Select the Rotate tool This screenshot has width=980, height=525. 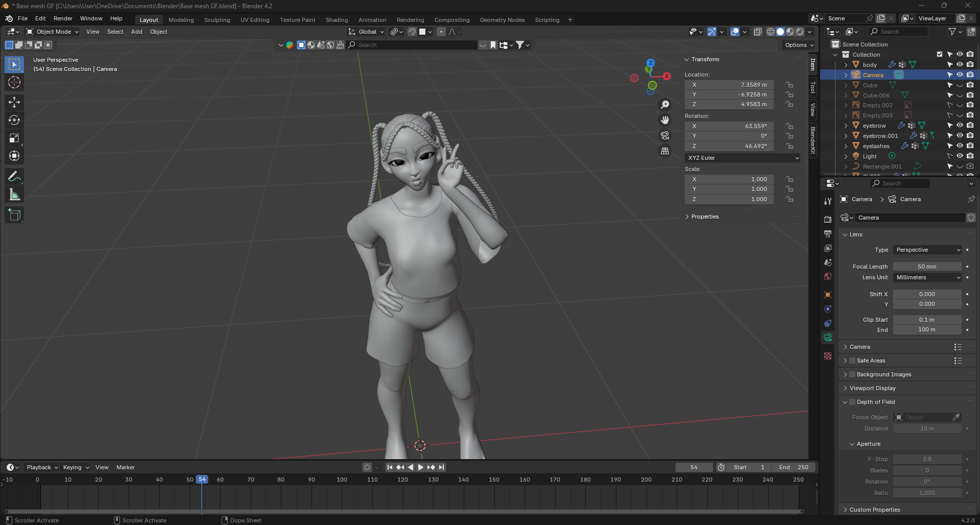click(14, 120)
